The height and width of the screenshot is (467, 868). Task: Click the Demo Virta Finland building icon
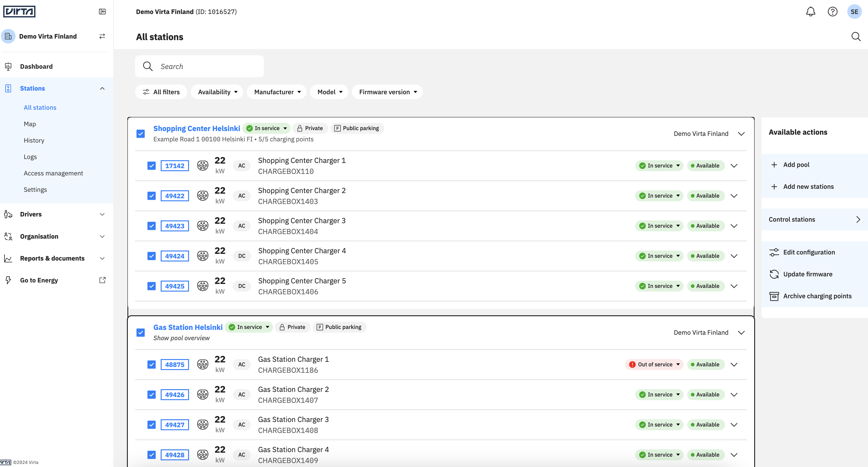(8, 36)
